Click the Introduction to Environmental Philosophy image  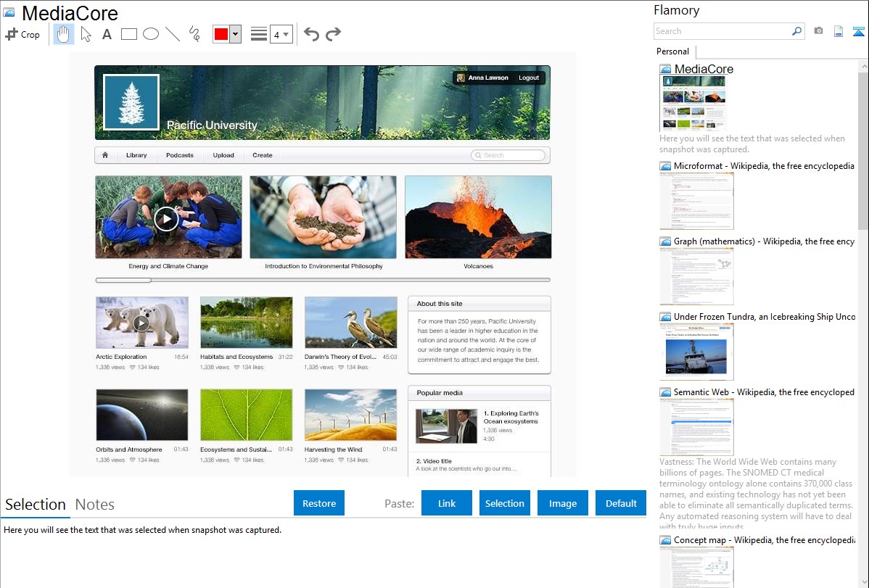[323, 218]
